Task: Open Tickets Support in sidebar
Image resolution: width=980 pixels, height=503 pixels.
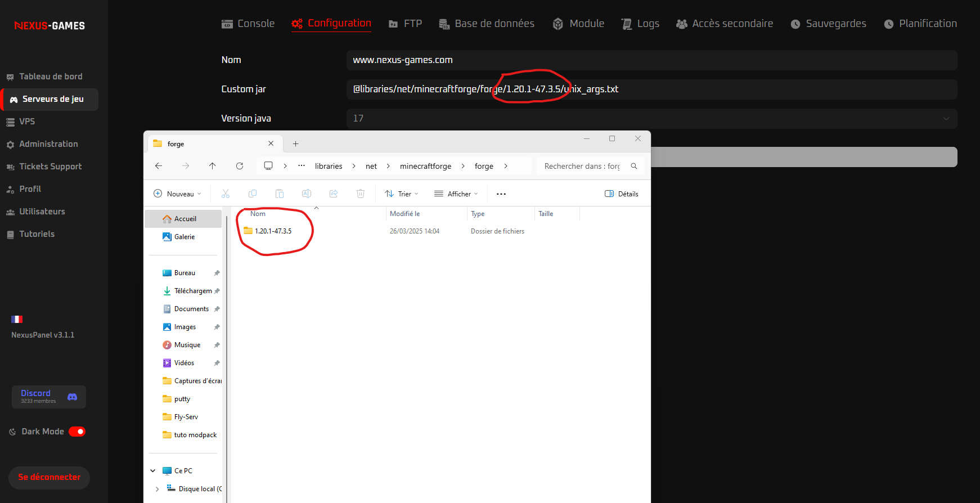Action: pyautogui.click(x=44, y=167)
